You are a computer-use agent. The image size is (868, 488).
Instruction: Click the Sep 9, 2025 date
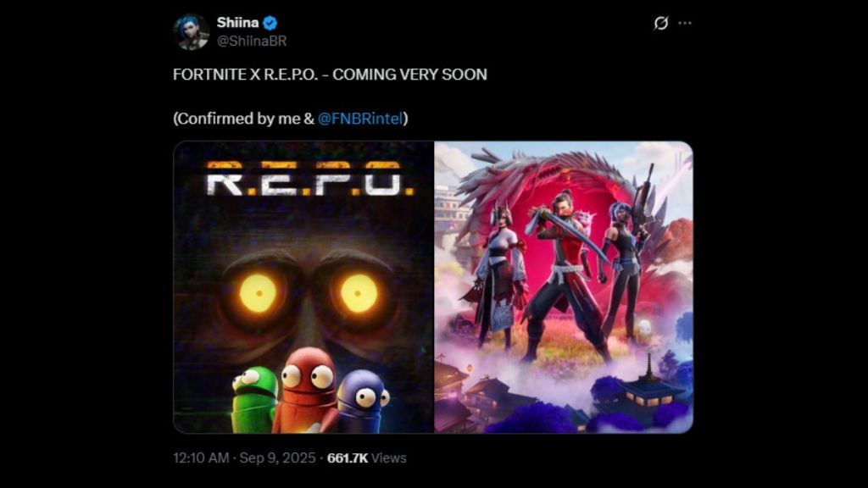coord(277,458)
